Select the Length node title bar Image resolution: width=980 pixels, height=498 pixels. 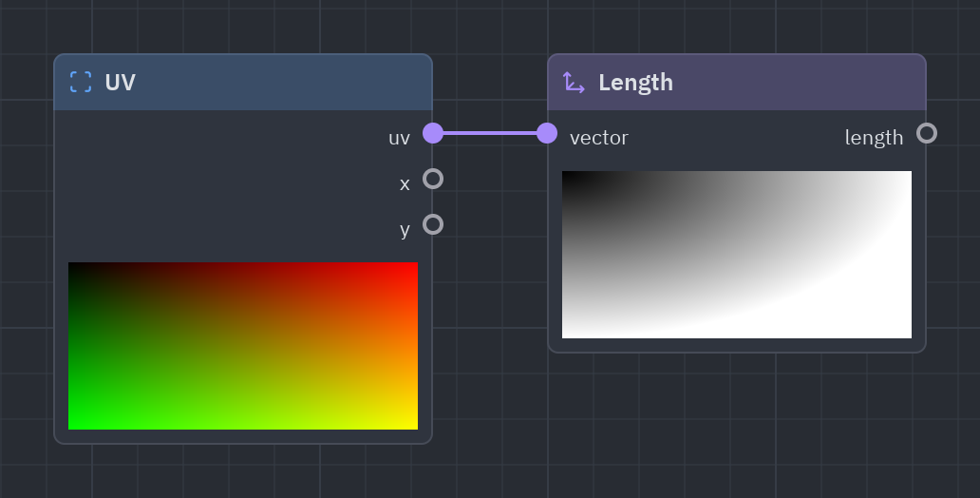click(737, 83)
